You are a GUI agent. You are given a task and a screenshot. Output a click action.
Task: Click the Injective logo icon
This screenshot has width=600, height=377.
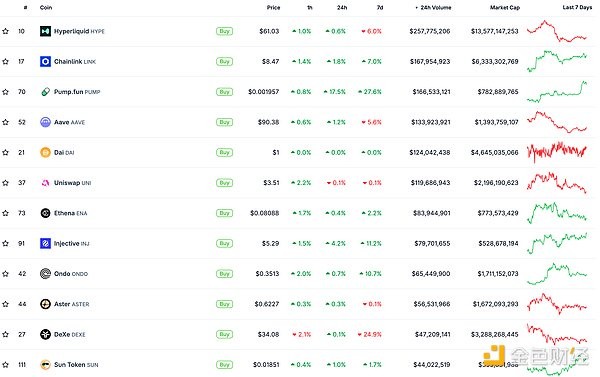45,243
